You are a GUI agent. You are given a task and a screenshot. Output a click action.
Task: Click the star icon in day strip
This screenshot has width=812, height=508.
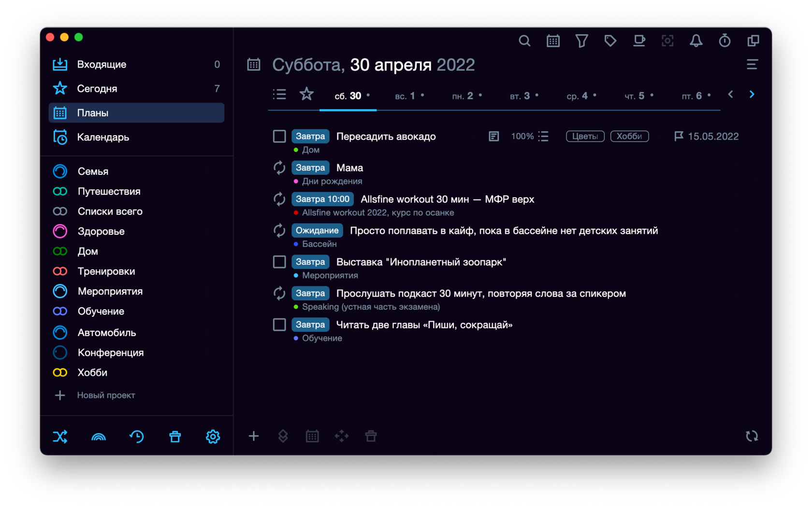point(306,94)
